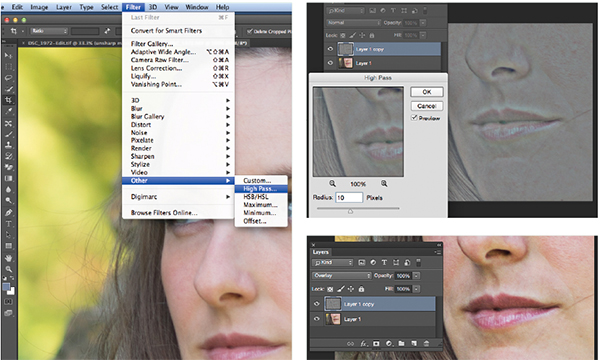The width and height of the screenshot is (600, 360).
Task: Hide Layer 1 copy behind High Pass dialog
Action: 330,49
